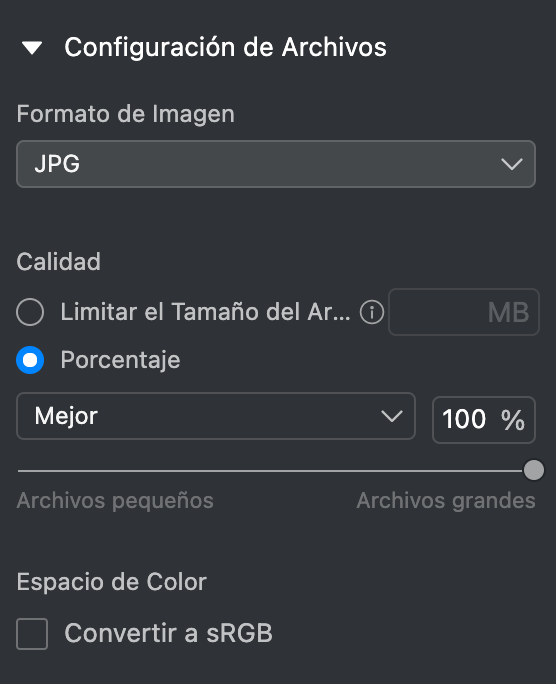556x684 pixels.
Task: Click the chevron arrow in Mejor dropdown
Action: 392,416
